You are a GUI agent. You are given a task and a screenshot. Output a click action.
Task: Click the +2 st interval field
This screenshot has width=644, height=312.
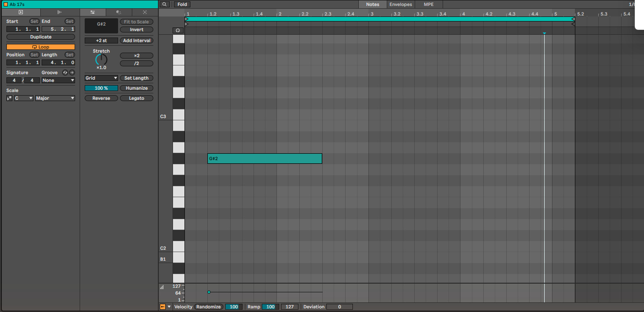click(101, 41)
